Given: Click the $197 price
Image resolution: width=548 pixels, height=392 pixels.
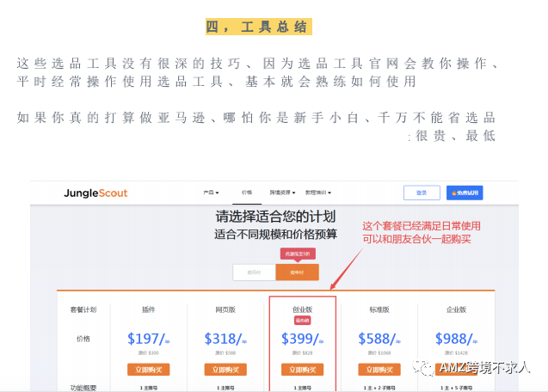Looking at the screenshot, I should pos(149,339).
